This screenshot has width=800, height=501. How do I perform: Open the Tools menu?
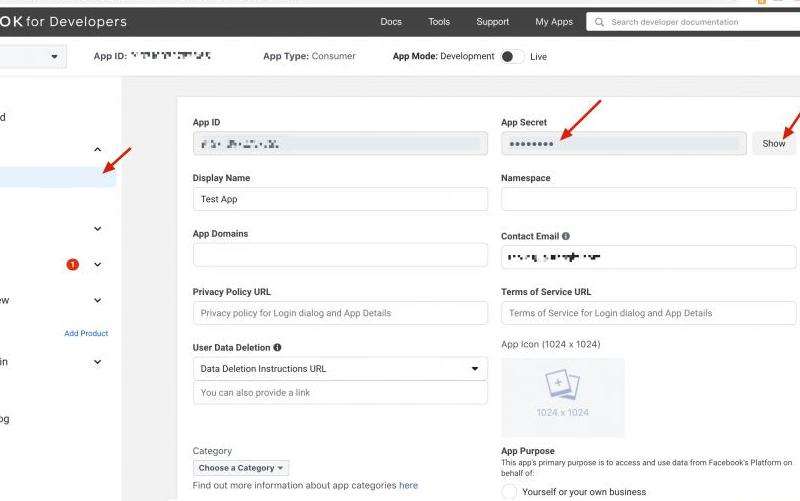[439, 22]
